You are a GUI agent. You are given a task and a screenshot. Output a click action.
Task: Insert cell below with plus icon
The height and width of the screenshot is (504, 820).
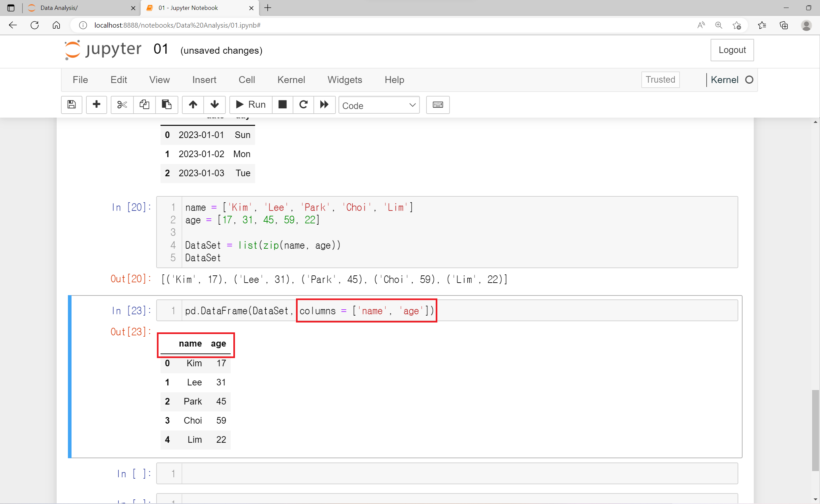click(96, 105)
